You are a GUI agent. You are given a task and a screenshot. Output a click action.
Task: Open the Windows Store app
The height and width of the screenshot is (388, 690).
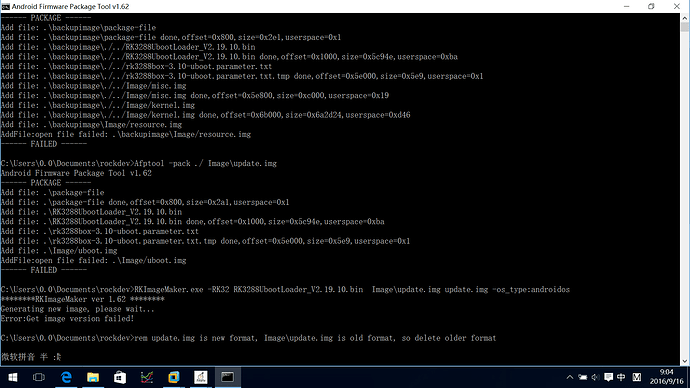tap(120, 377)
